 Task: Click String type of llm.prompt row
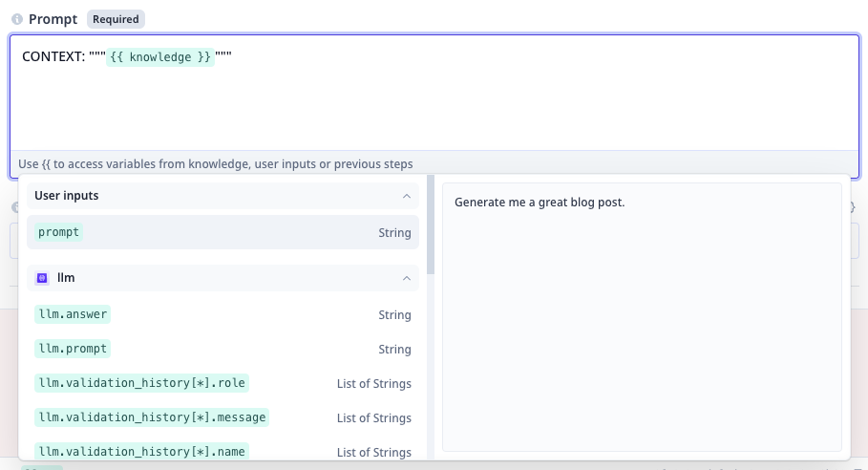point(394,349)
